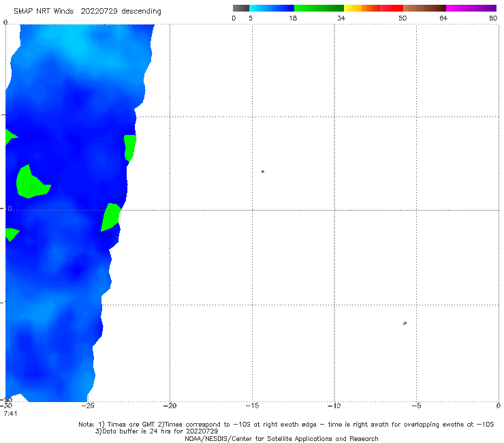Click the date text 20220729
The height and width of the screenshot is (443, 504).
[99, 12]
